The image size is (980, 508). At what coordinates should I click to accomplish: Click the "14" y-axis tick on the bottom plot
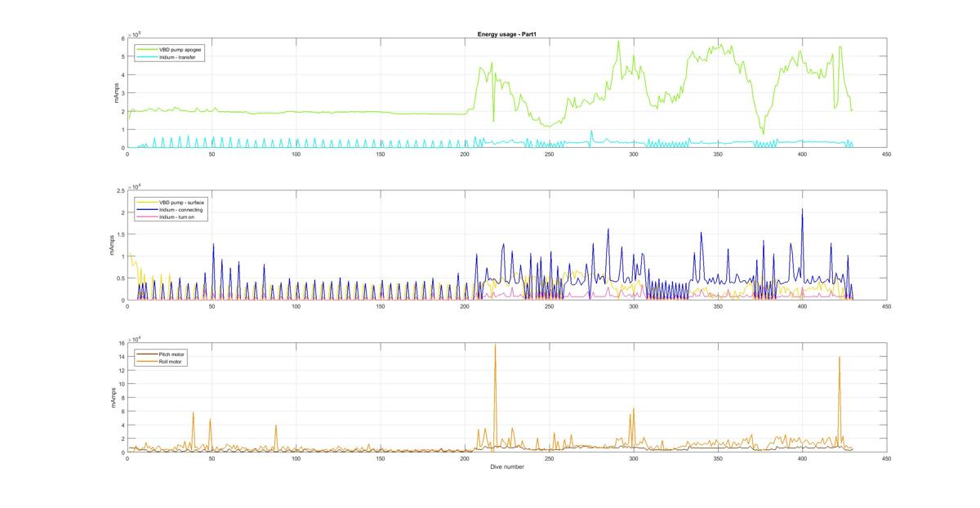121,357
